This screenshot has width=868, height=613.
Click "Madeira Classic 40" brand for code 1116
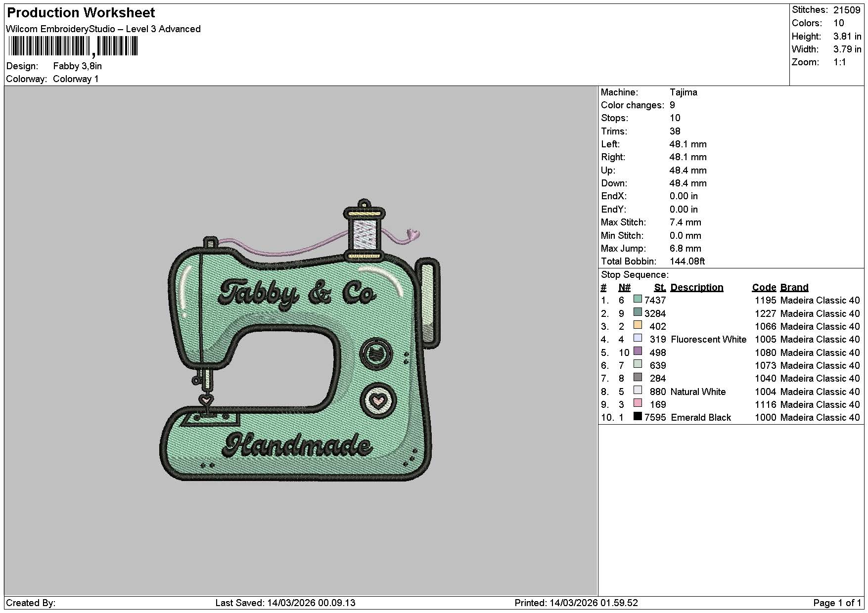820,404
